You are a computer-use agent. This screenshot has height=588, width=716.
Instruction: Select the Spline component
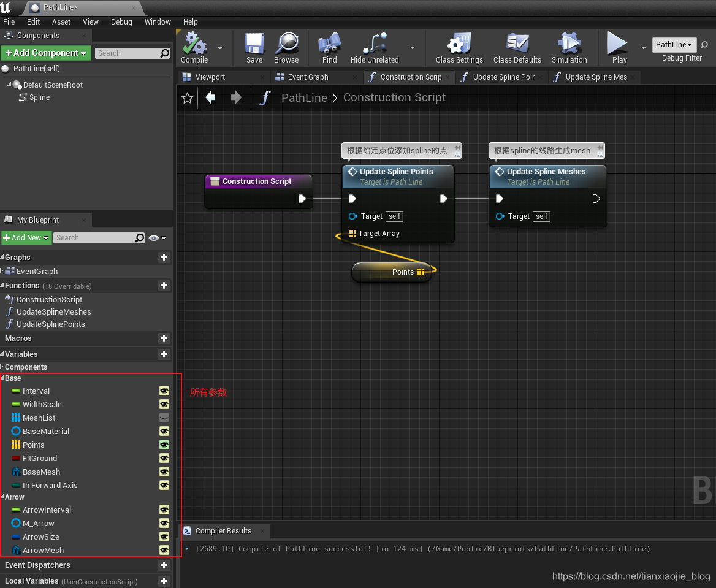[39, 97]
